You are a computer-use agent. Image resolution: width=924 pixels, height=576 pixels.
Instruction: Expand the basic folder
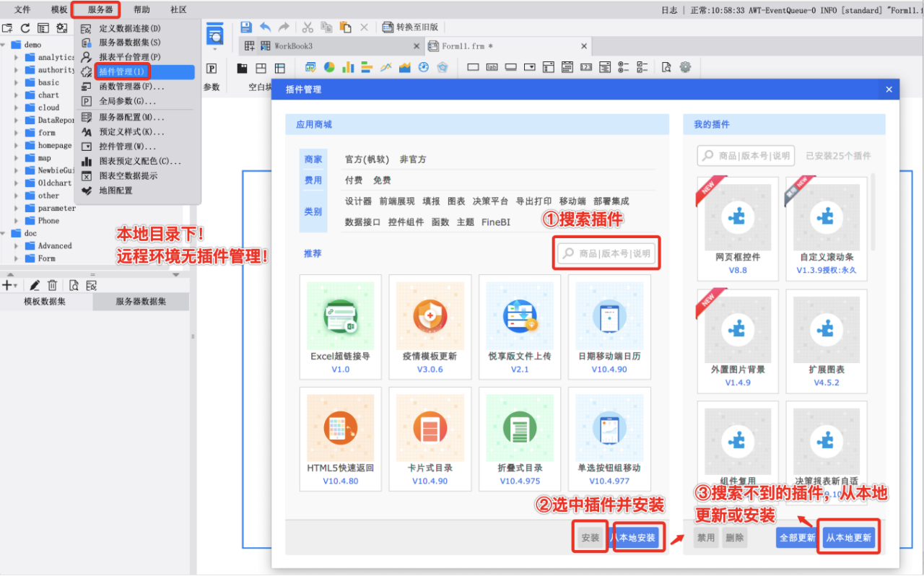pyautogui.click(x=16, y=82)
